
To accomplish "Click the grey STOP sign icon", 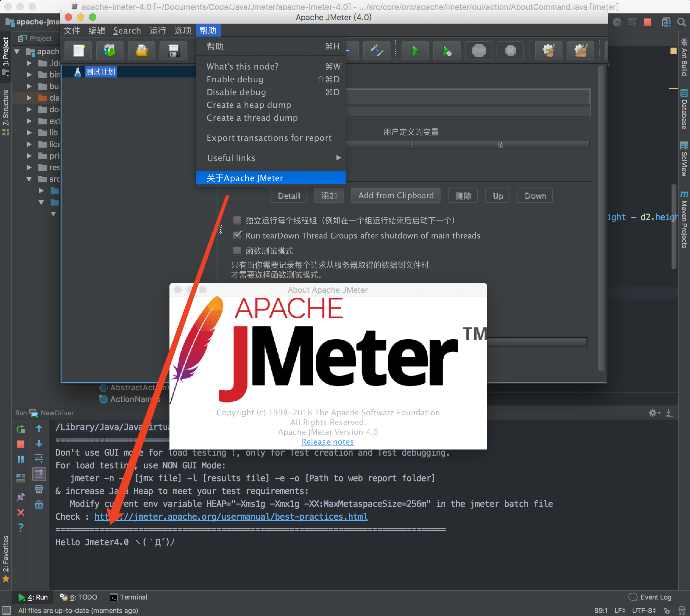I will coord(478,51).
